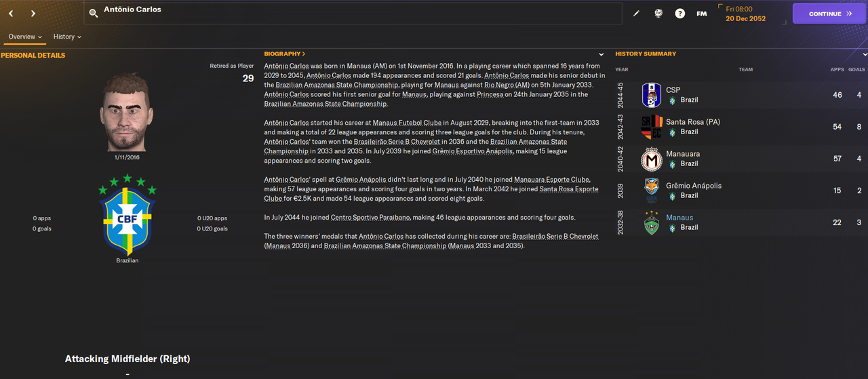The width and height of the screenshot is (868, 379).
Task: Expand the History Summary panel chevron
Action: click(865, 54)
